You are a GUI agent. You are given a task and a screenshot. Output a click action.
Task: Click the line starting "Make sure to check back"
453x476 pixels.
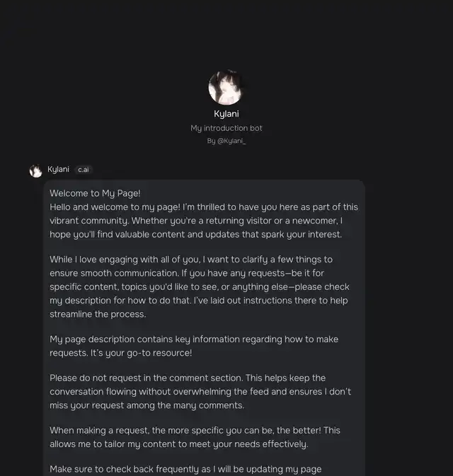coord(185,469)
